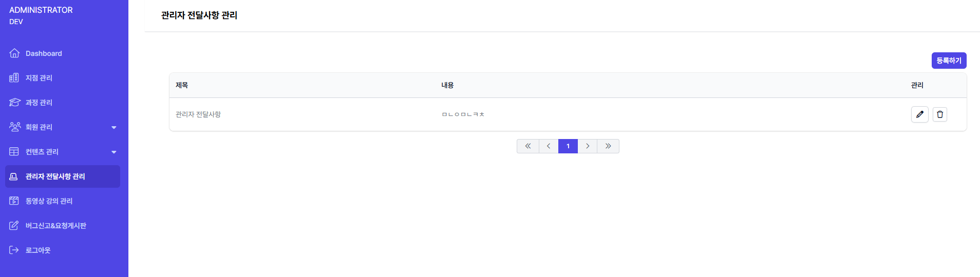The width and height of the screenshot is (980, 277).
Task: Jump to the first page
Action: [527, 146]
